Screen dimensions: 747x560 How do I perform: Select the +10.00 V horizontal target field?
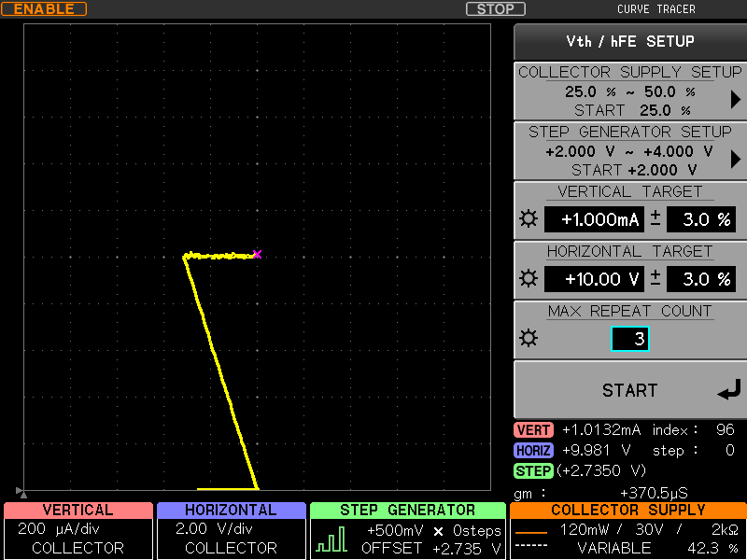tap(594, 279)
